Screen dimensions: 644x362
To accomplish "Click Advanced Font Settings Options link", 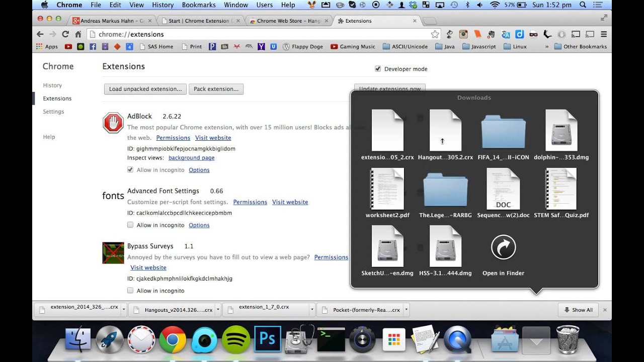I will 199,225.
